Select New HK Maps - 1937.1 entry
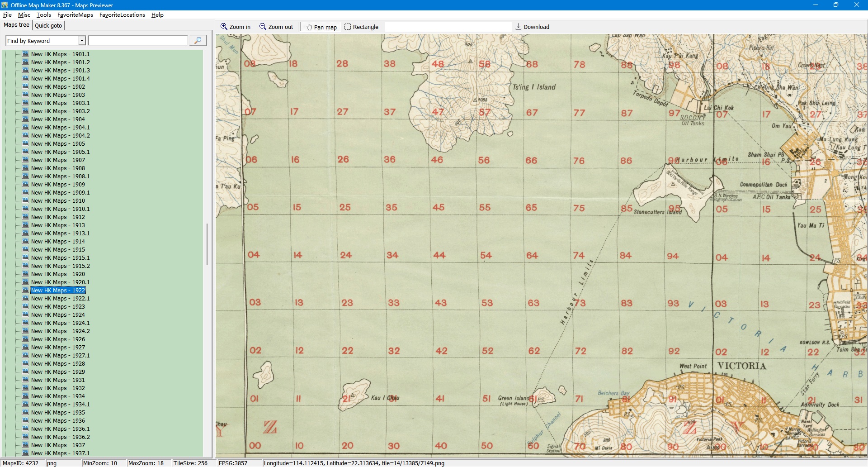The height and width of the screenshot is (467, 868). tap(60, 453)
